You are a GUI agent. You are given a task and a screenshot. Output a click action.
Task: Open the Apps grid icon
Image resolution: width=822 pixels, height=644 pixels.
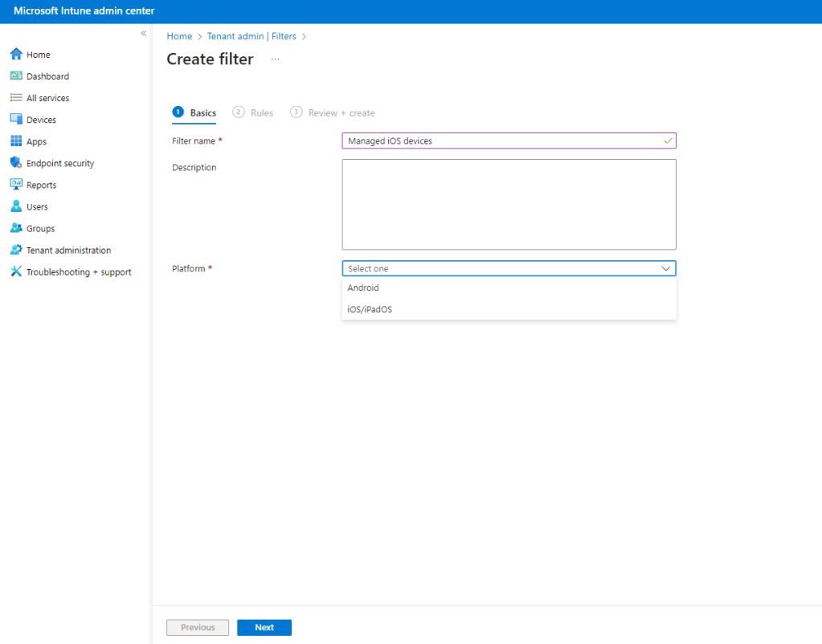[x=16, y=141]
